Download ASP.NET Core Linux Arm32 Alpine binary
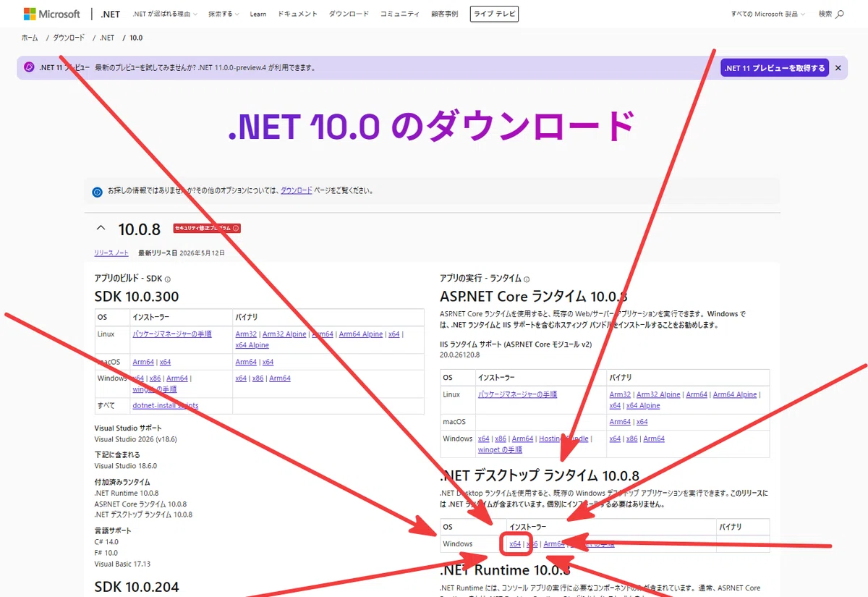This screenshot has height=597, width=868. pyautogui.click(x=658, y=394)
